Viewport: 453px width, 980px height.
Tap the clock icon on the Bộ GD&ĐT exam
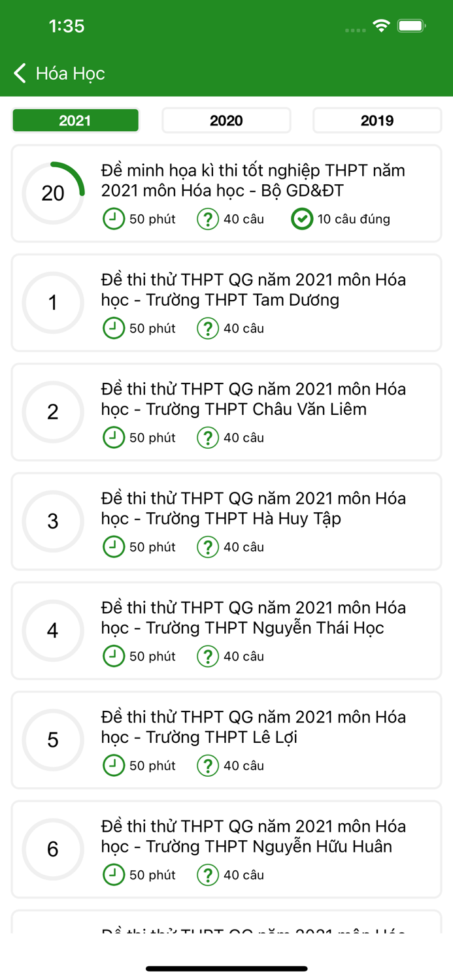pos(114,219)
